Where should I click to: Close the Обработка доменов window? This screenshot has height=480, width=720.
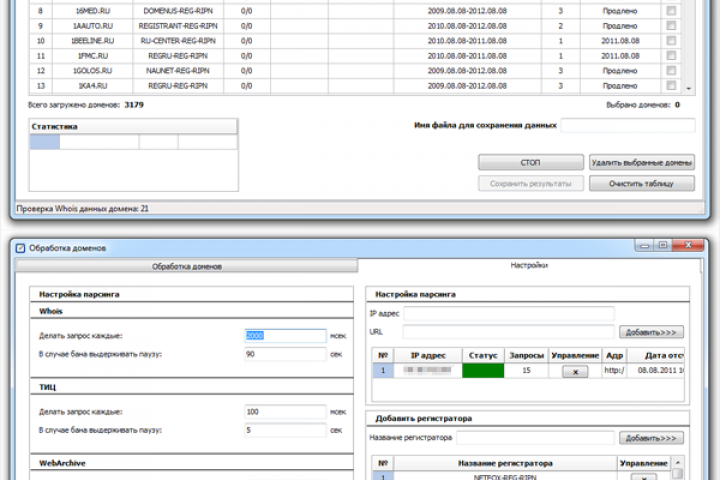(x=688, y=245)
